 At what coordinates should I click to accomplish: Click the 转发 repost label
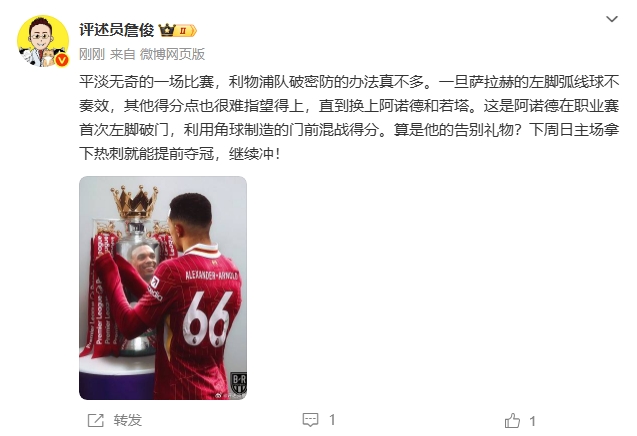click(128, 421)
